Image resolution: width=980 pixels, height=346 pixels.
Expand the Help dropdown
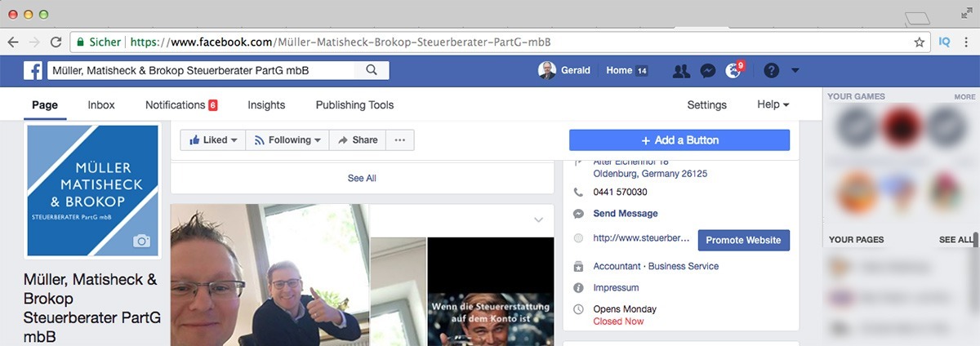(x=773, y=104)
